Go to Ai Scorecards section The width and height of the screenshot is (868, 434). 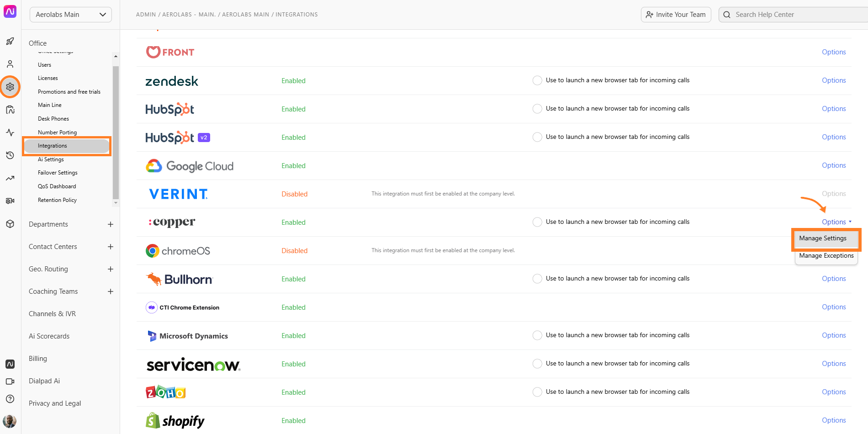coord(49,336)
